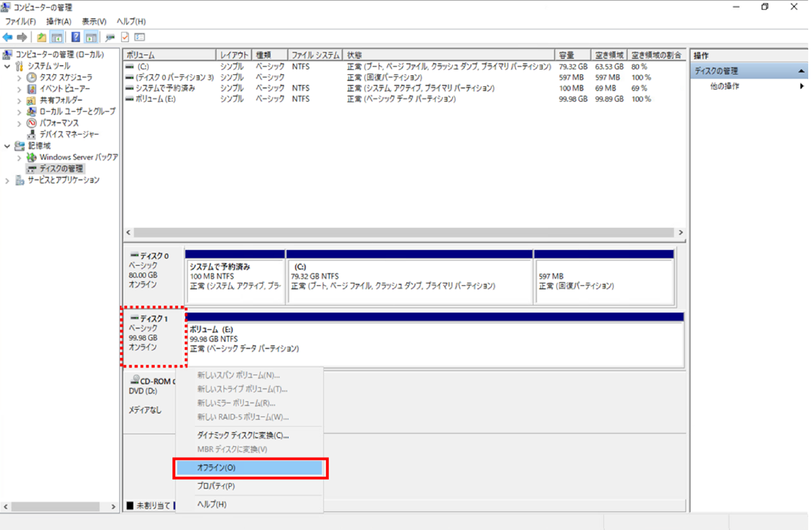Screen dimensions: 812x530
Task: Open the 操作(A) menu
Action: [x=59, y=21]
